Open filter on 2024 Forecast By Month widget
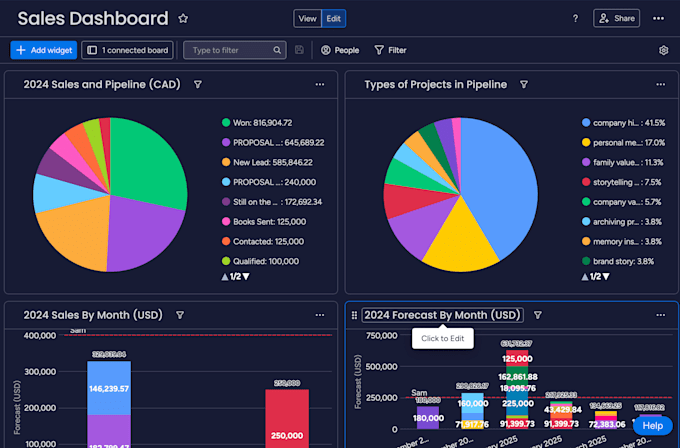Viewport: 680px width, 448px height. pos(538,315)
